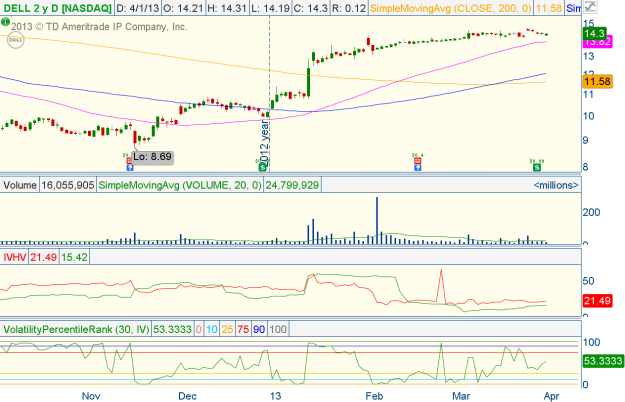
Task: Select the volume value 16,055,905
Action: tap(68, 185)
